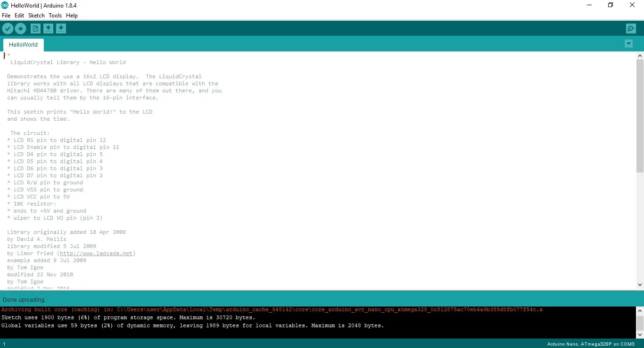
Task: Click 'Sketch uses 1900 bytes' console line
Action: (128, 318)
